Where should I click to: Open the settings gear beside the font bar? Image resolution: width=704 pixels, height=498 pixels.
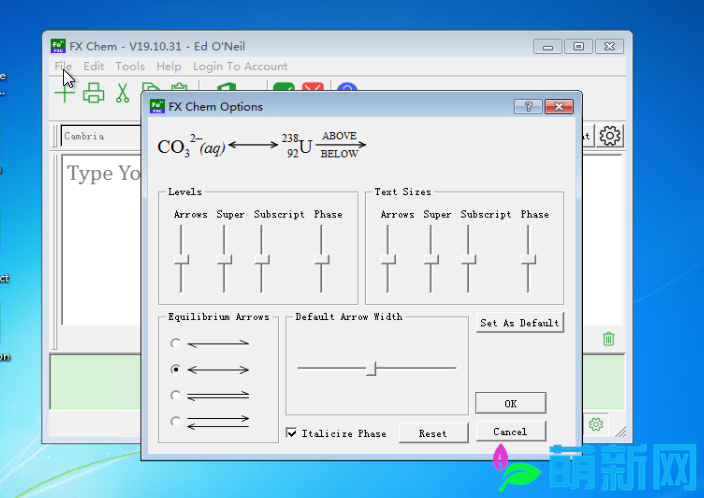610,136
